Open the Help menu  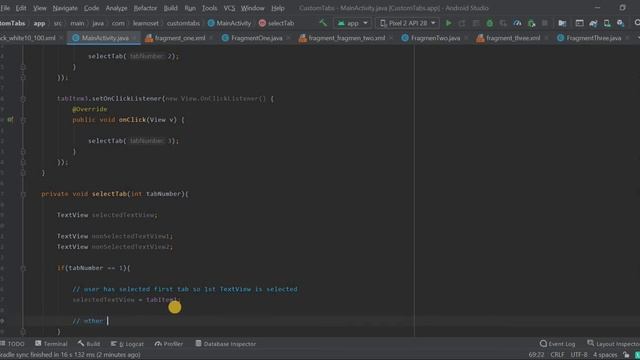pos(278,8)
